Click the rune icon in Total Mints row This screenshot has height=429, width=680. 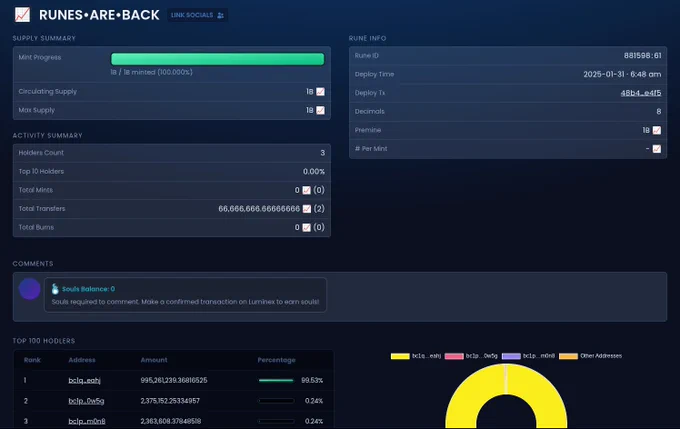306,190
